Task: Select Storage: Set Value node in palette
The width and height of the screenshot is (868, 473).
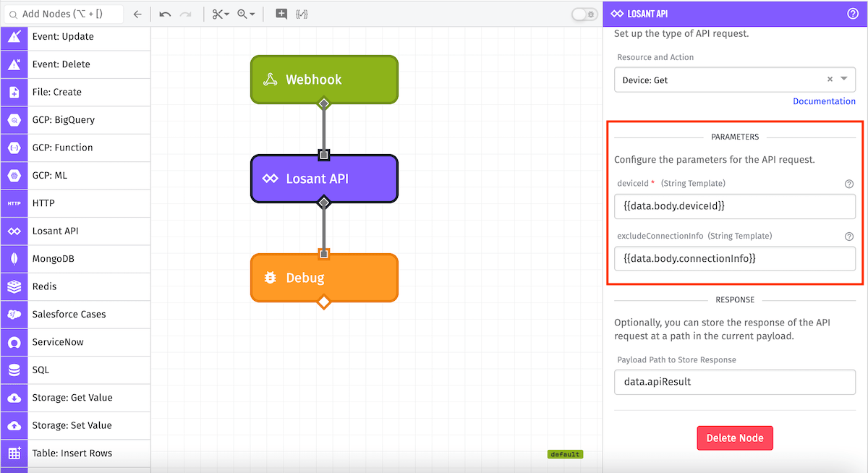Action: pos(75,425)
